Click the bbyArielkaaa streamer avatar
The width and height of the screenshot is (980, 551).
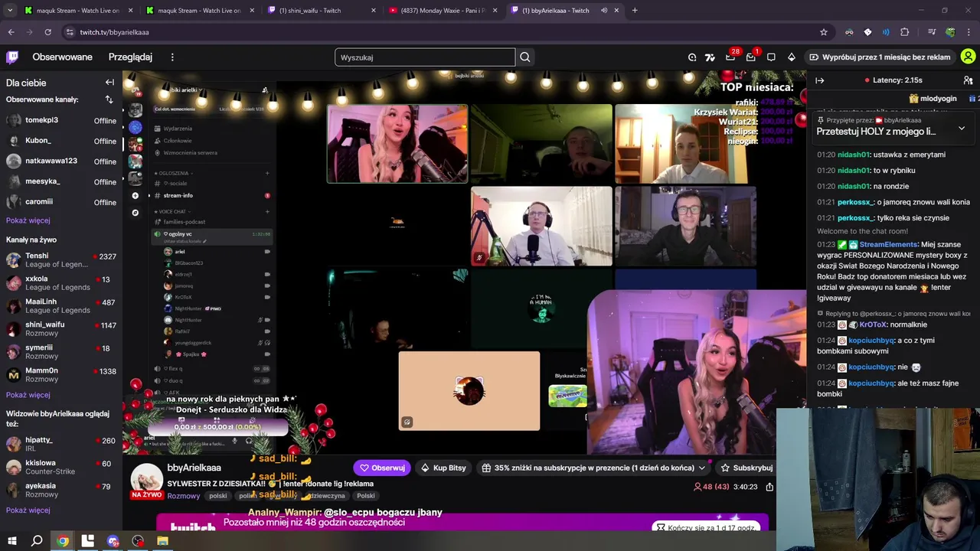(146, 480)
